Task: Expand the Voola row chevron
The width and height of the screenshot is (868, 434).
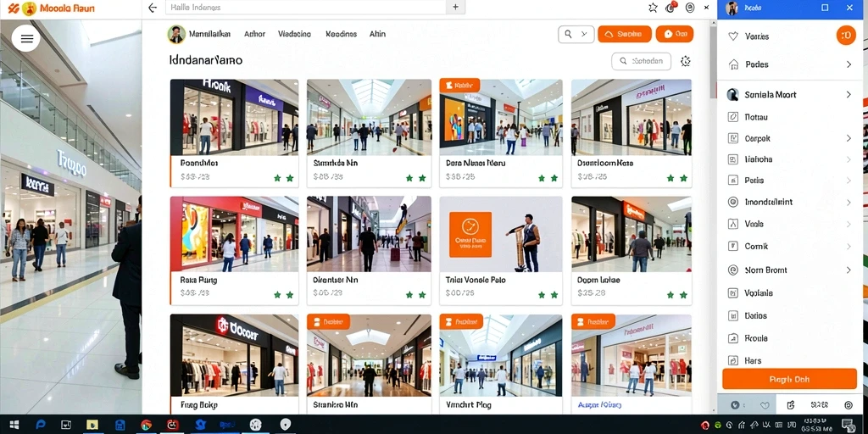Action: tap(849, 224)
